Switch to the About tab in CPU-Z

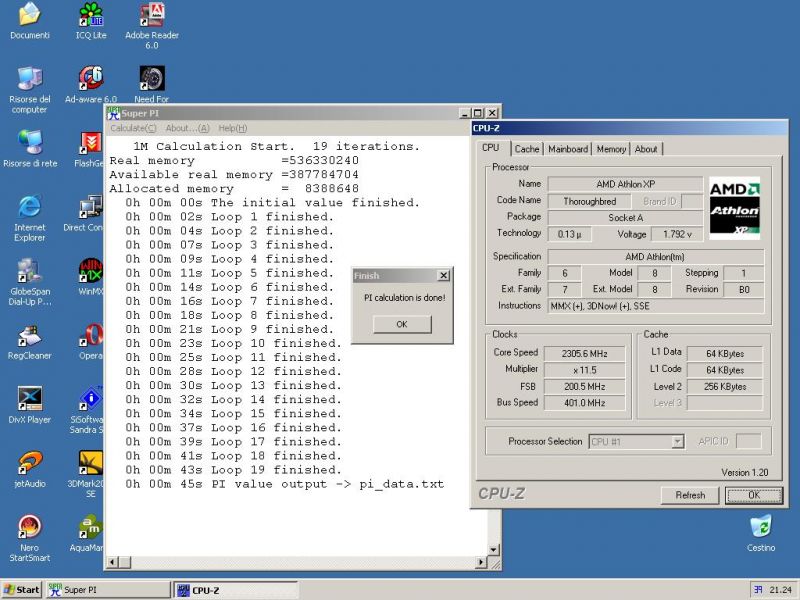coord(646,149)
